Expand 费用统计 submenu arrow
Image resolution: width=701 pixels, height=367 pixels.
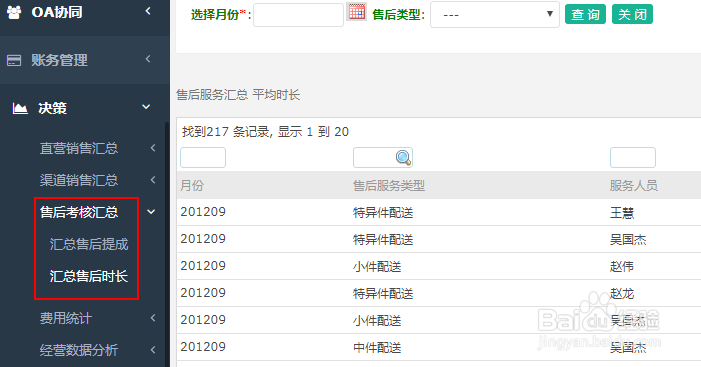tap(153, 318)
